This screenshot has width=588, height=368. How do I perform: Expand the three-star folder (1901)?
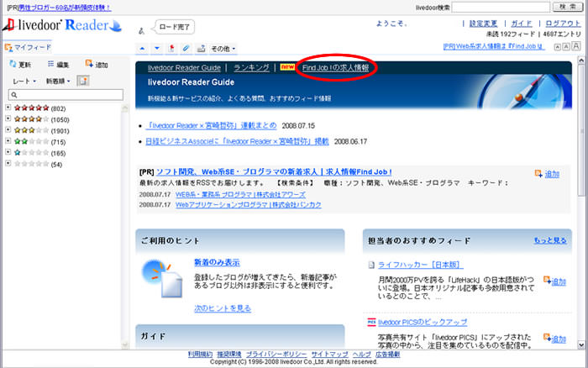pyautogui.click(x=8, y=130)
